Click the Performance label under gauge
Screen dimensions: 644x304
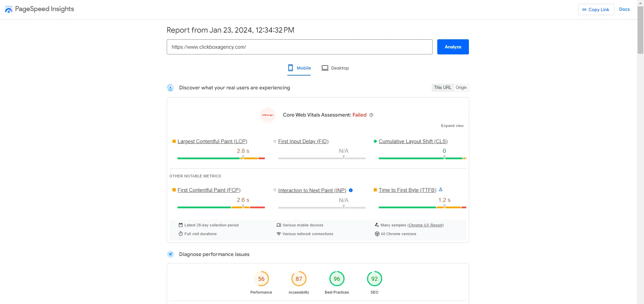point(261,293)
